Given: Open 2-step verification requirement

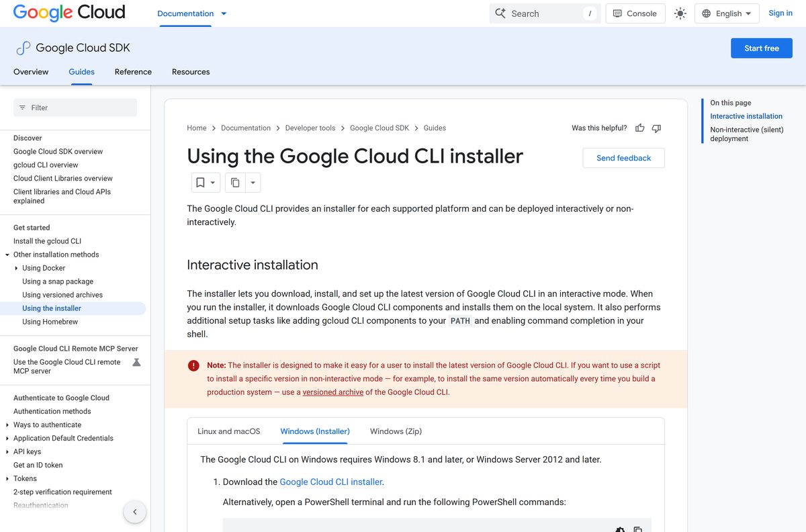Looking at the screenshot, I should point(63,492).
